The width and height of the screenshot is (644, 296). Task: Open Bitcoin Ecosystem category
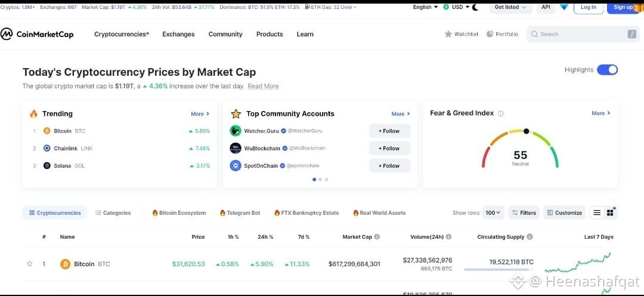(x=179, y=212)
